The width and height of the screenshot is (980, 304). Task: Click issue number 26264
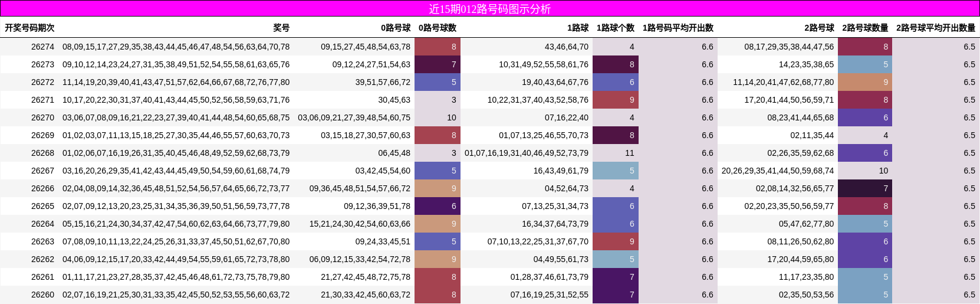click(42, 224)
